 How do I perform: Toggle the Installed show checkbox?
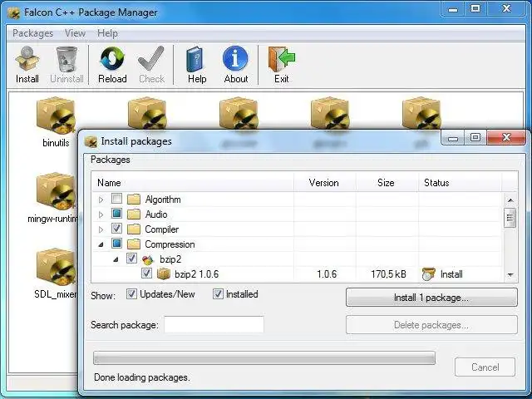(x=218, y=293)
